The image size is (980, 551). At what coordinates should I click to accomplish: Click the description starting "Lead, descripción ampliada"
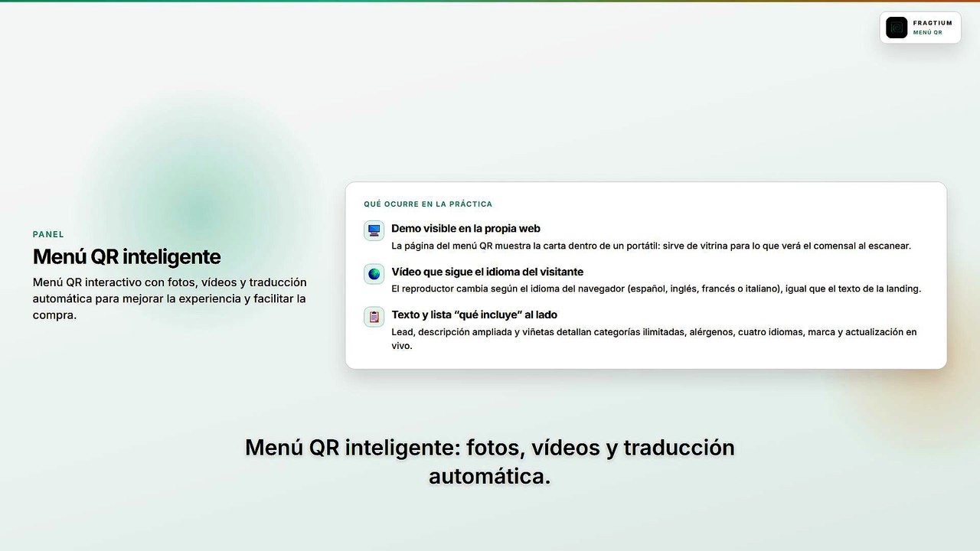click(x=654, y=339)
